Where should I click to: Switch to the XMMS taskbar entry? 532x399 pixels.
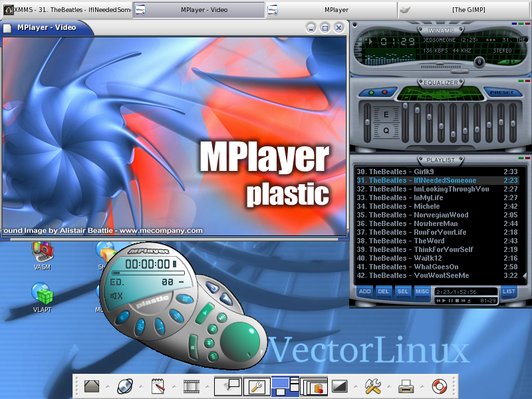pyautogui.click(x=66, y=9)
